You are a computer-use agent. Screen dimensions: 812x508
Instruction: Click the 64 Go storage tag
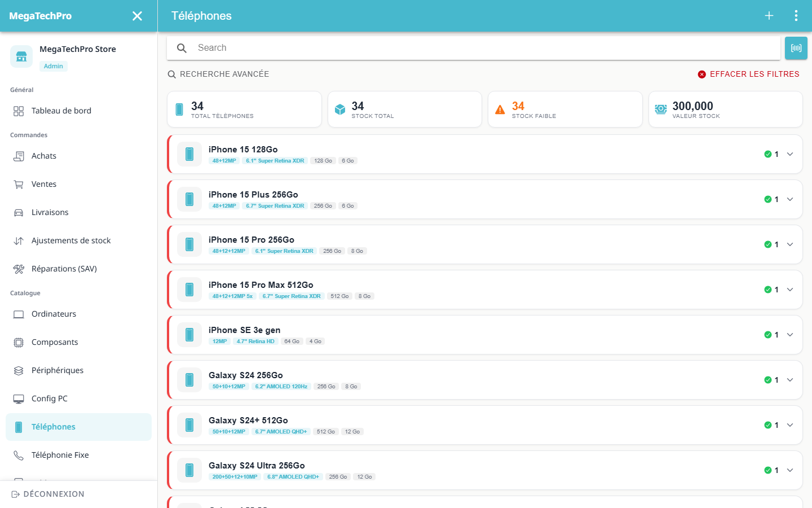coord(292,341)
